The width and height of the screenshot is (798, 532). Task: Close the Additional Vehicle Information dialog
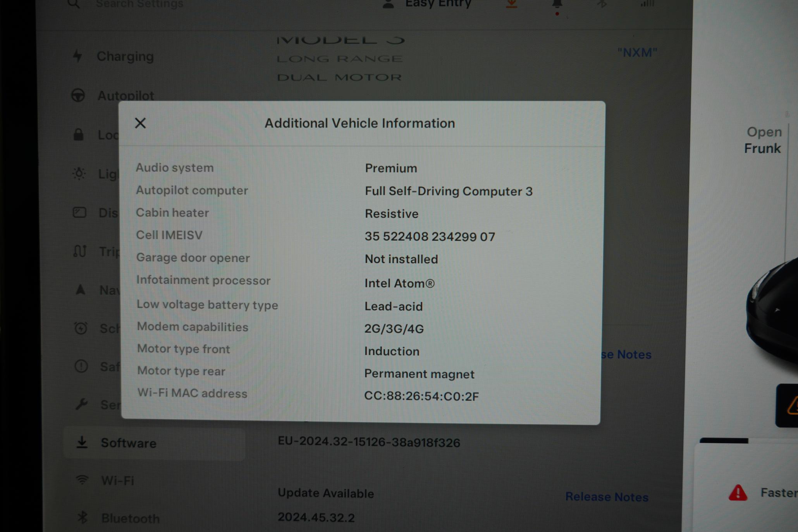[x=140, y=123]
